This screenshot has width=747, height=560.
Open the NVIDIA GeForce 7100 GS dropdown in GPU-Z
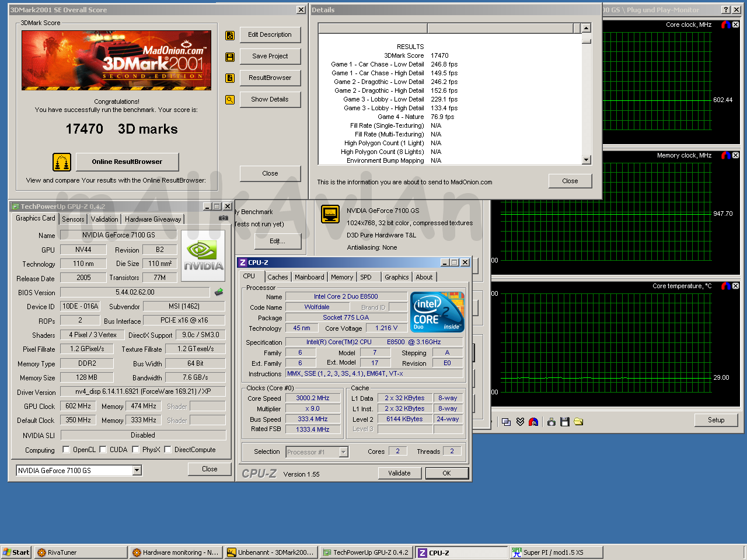(137, 470)
